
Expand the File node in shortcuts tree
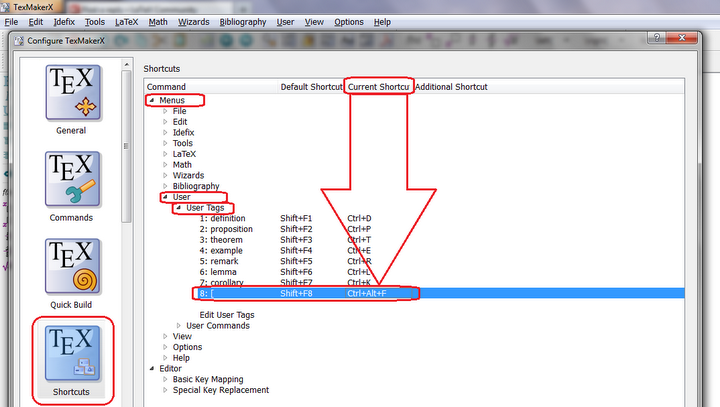click(x=165, y=111)
